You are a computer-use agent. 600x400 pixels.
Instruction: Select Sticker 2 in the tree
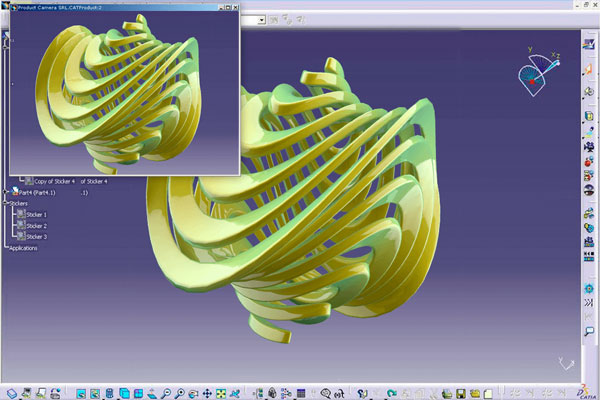coord(36,226)
